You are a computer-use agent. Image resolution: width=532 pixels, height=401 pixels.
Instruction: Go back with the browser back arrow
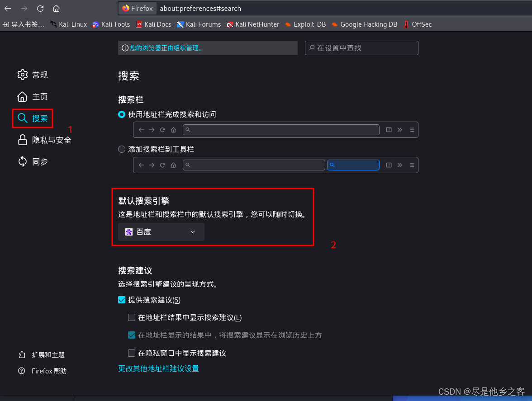pos(7,9)
